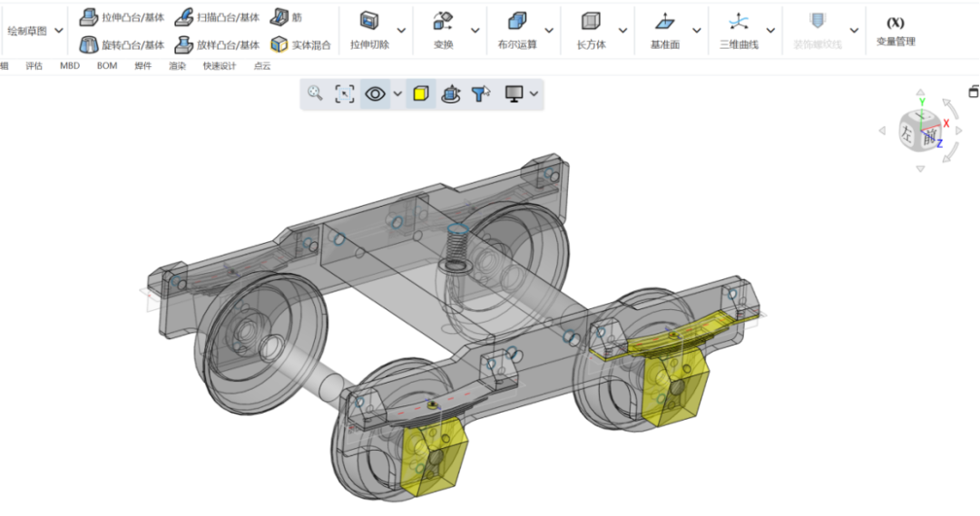980x516 pixels.
Task: Switch to the MBD tab
Action: (x=70, y=65)
